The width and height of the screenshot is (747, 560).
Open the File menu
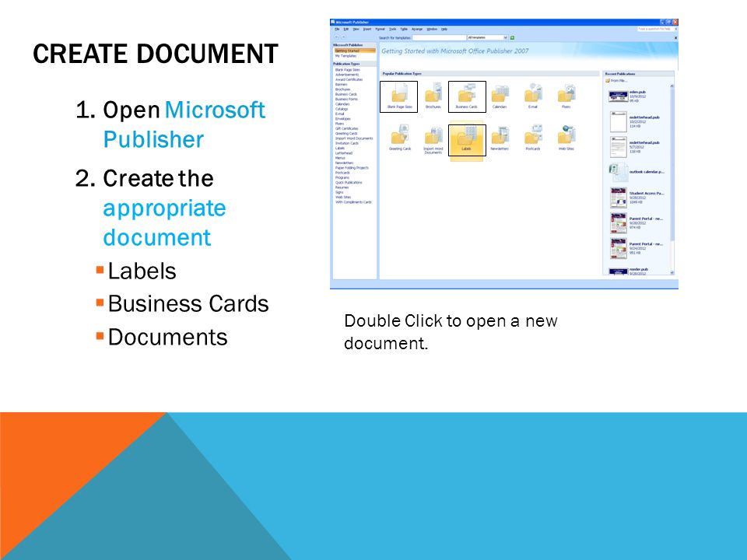(x=337, y=30)
